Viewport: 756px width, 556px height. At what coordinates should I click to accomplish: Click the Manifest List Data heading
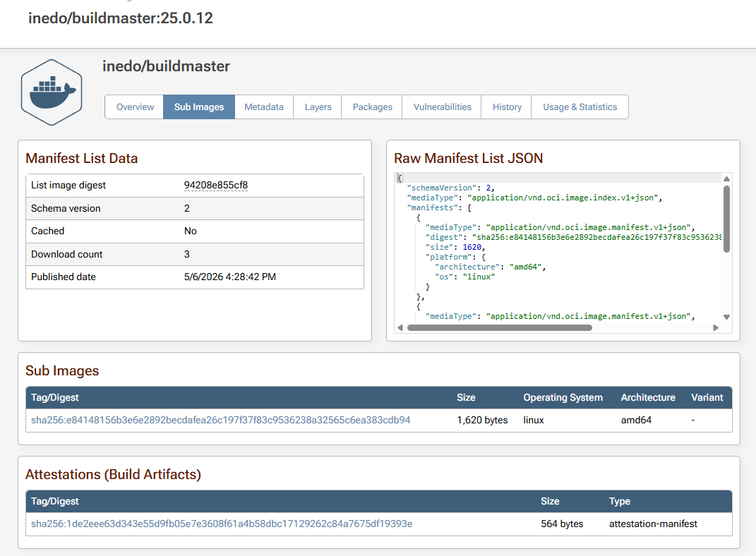(x=81, y=158)
